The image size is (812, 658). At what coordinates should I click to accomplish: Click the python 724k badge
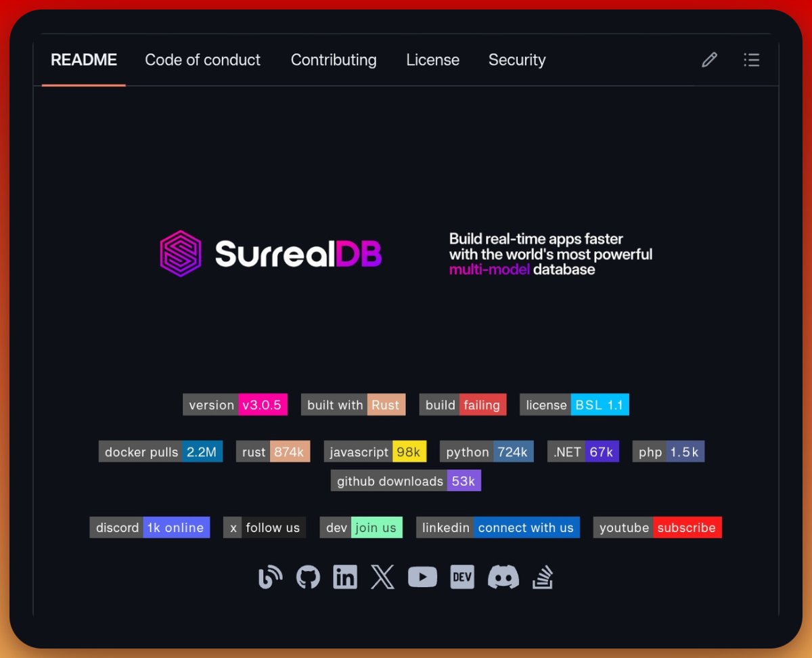pyautogui.click(x=487, y=452)
